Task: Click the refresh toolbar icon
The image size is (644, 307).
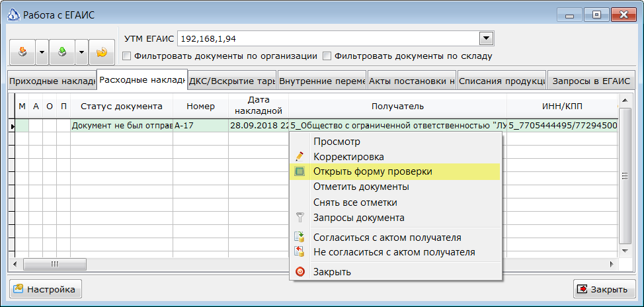Action: (101, 52)
